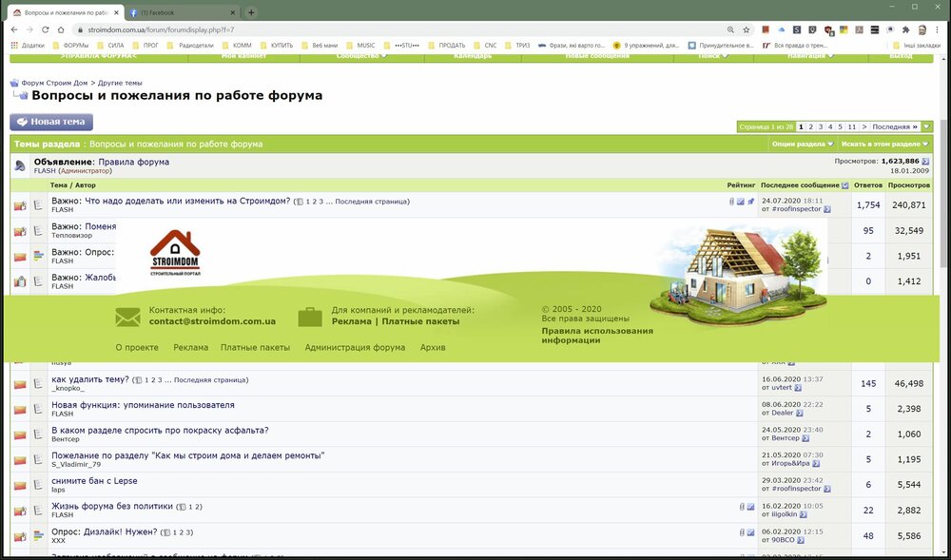Go to page 2 of the topic list
Image resolution: width=951 pixels, height=560 pixels.
[810, 126]
